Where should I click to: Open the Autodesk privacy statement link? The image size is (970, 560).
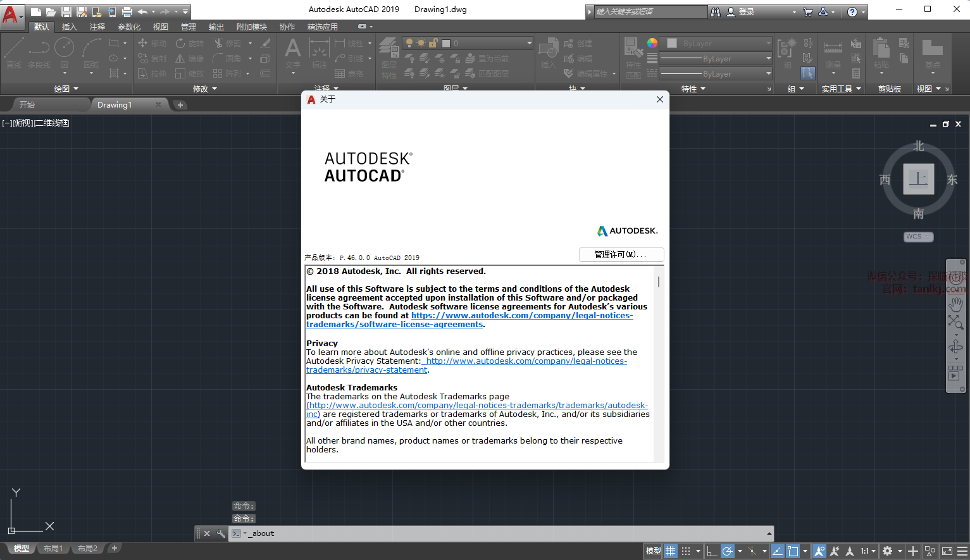pos(526,361)
